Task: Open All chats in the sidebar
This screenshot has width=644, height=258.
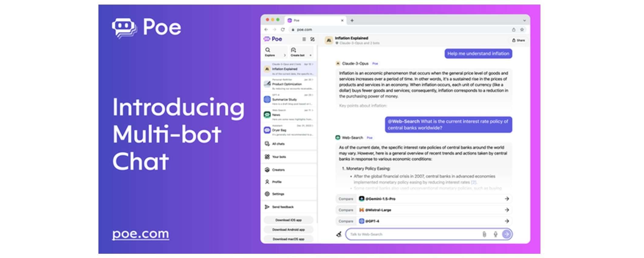Action: (x=289, y=144)
